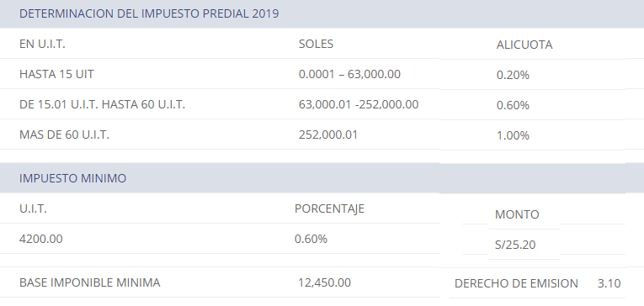Select DE 15.01 U.I.T. HASTA 60 U.I.T. row
The width and height of the screenshot is (644, 306).
[102, 104]
